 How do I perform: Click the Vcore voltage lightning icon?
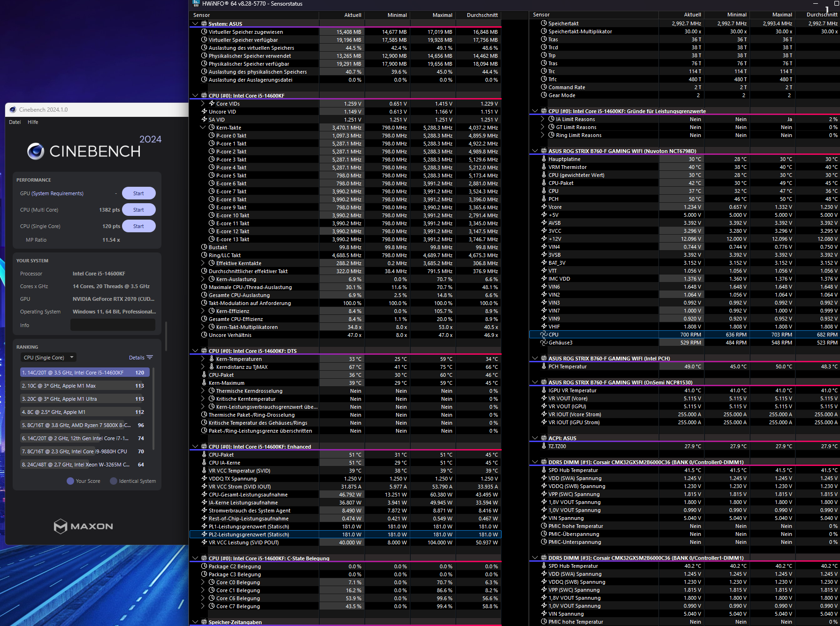coord(544,207)
